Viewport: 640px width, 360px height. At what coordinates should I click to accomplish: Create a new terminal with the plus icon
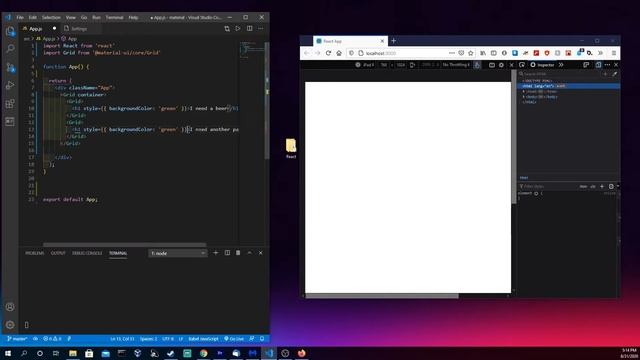coord(216,253)
